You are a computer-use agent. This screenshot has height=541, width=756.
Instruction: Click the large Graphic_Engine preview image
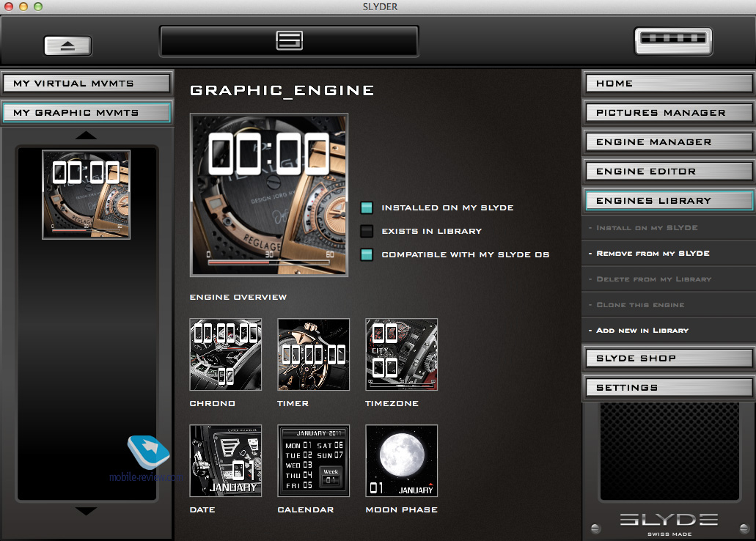click(x=269, y=195)
